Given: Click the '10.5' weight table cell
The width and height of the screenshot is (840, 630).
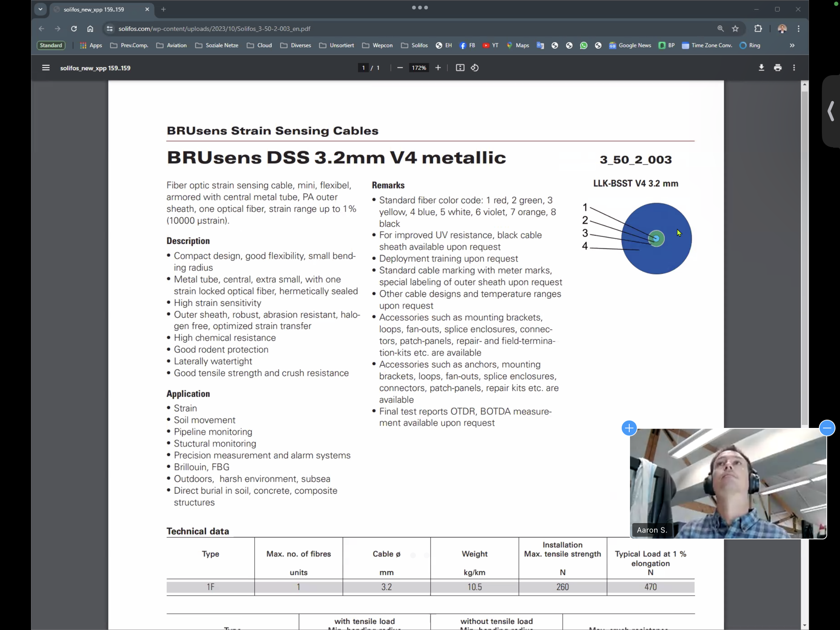Looking at the screenshot, I should (474, 587).
